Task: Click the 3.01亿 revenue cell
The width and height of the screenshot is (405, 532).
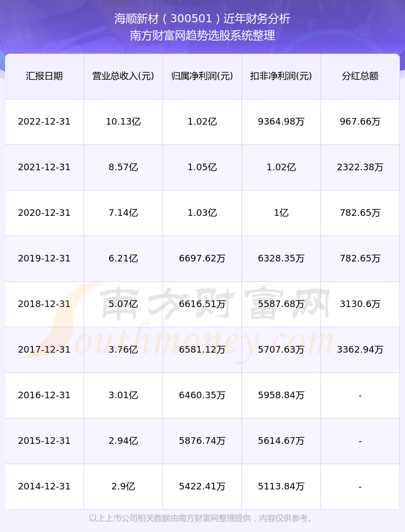Action: [x=124, y=395]
